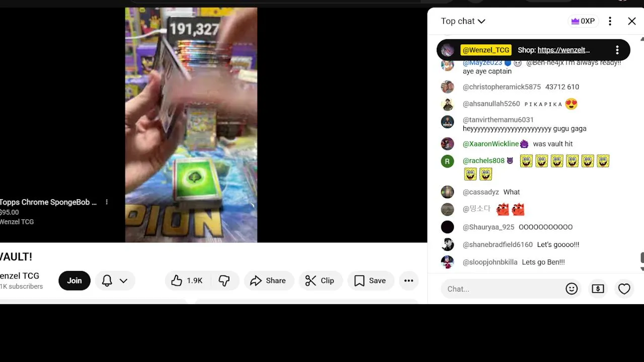This screenshot has height=362, width=644.
Task: Expand the Top chat dropdown
Action: tap(463, 21)
